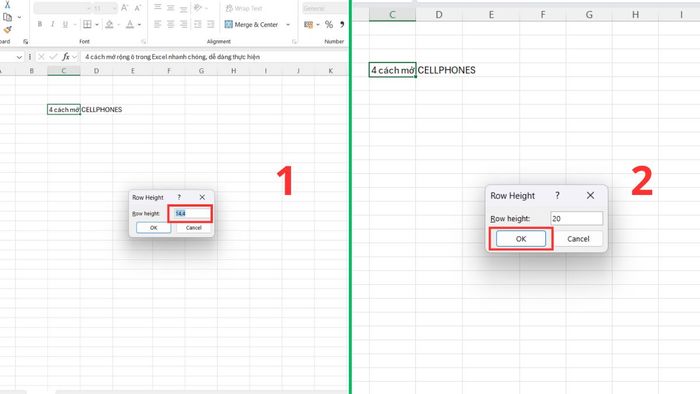Viewport: 700px width, 394px height.
Task: Toggle Italic formatting
Action: pyautogui.click(x=53, y=24)
